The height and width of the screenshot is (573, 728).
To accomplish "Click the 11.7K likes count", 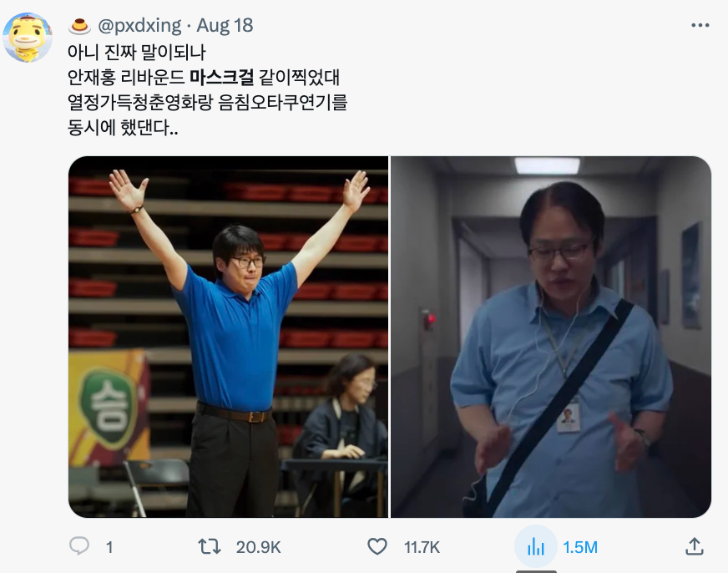I will click(x=422, y=547).
